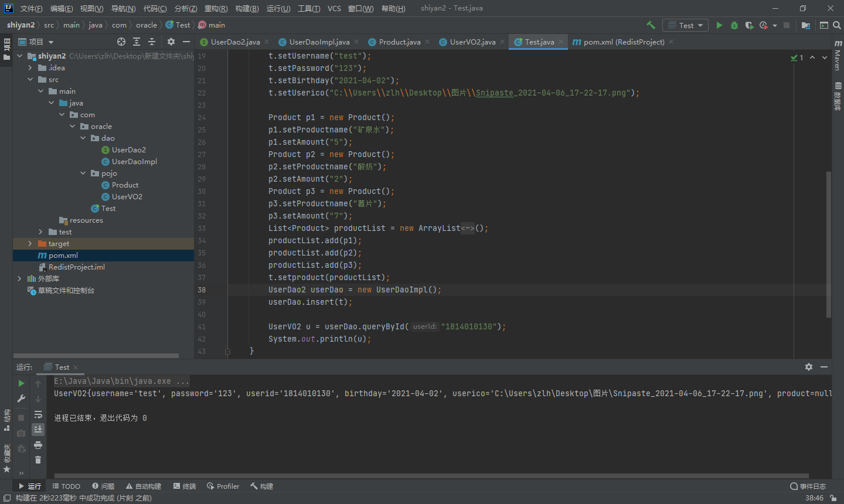
Task: Collapse all in project tree toolbar
Action: [152, 42]
